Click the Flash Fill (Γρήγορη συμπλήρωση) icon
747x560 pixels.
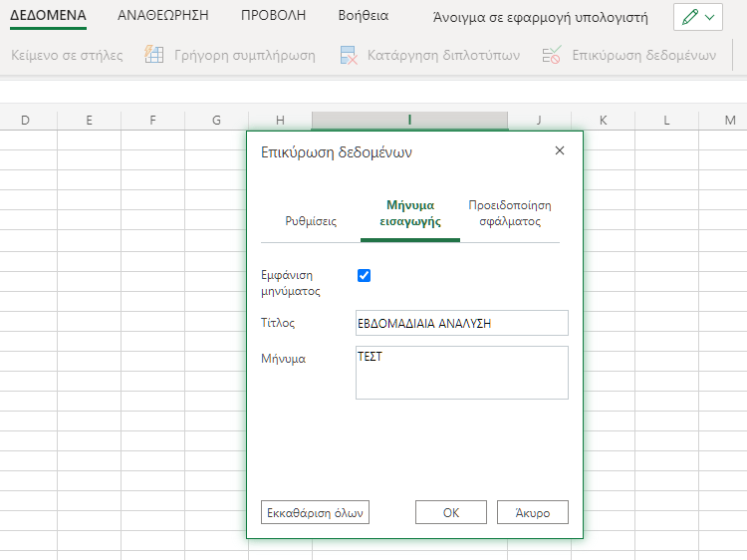tap(154, 55)
